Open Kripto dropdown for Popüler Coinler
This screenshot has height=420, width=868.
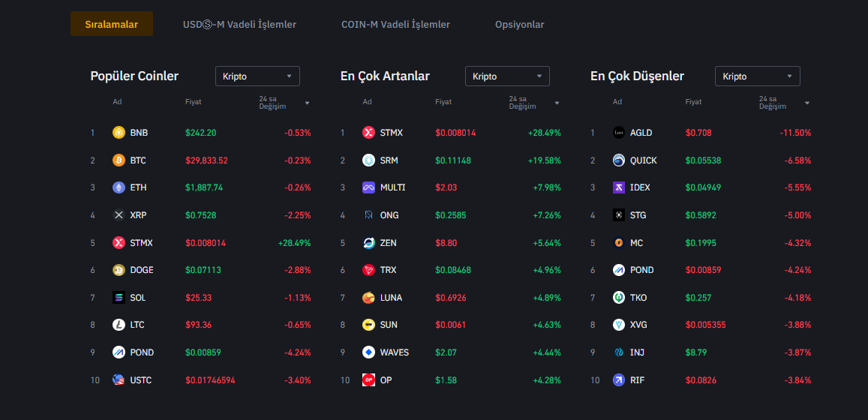tap(257, 76)
